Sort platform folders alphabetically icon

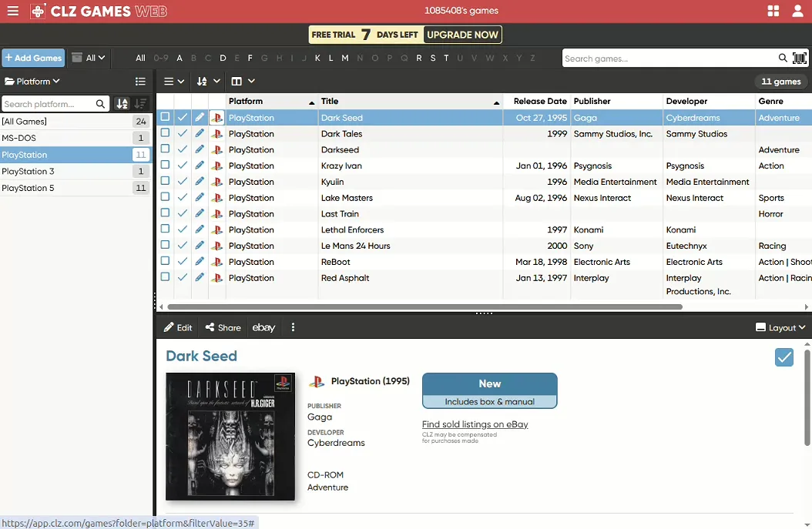pos(122,103)
